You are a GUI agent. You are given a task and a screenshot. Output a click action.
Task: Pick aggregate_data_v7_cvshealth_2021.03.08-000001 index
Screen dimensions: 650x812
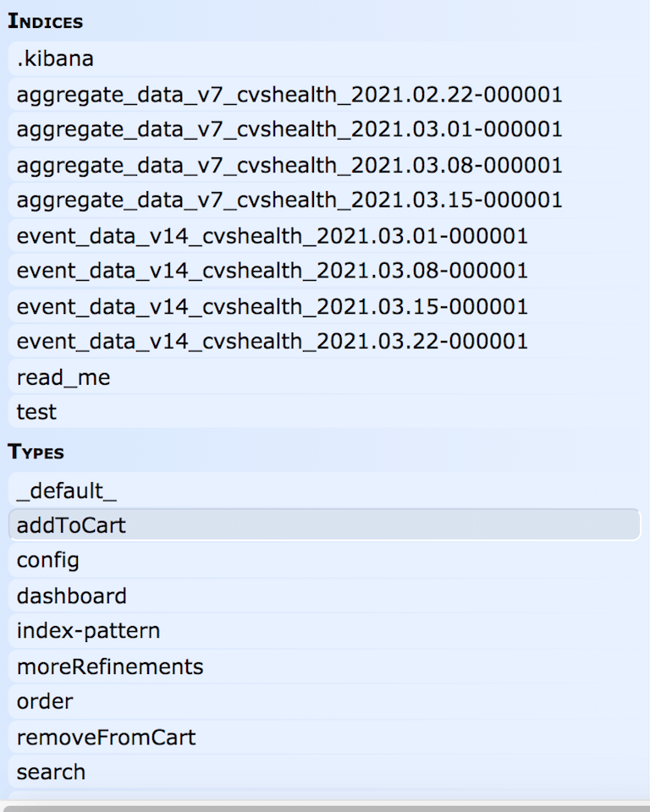click(x=324, y=165)
